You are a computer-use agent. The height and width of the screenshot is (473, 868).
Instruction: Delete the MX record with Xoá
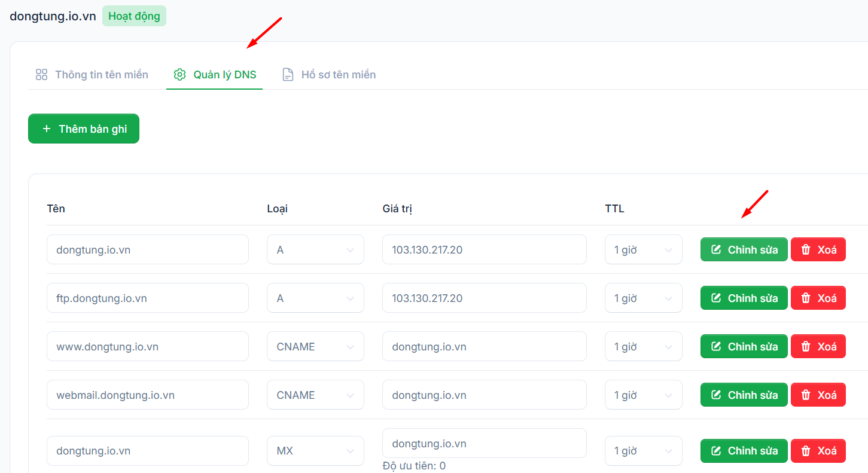(818, 451)
